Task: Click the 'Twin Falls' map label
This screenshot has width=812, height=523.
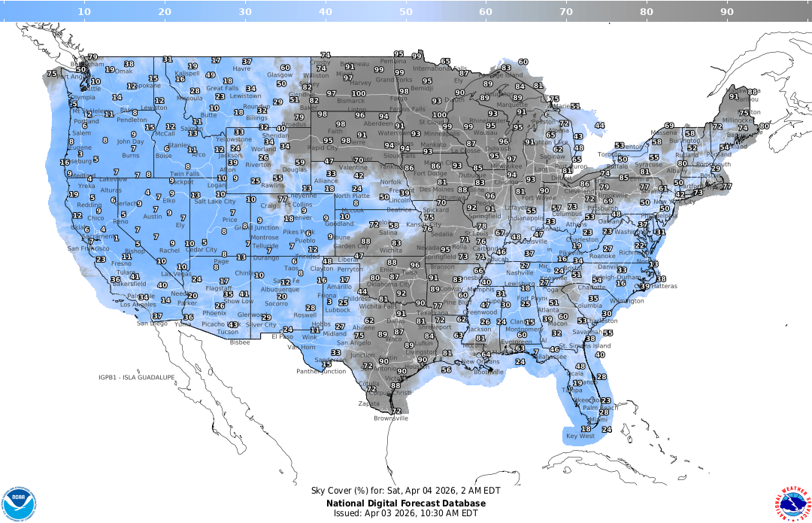Action: click(185, 174)
